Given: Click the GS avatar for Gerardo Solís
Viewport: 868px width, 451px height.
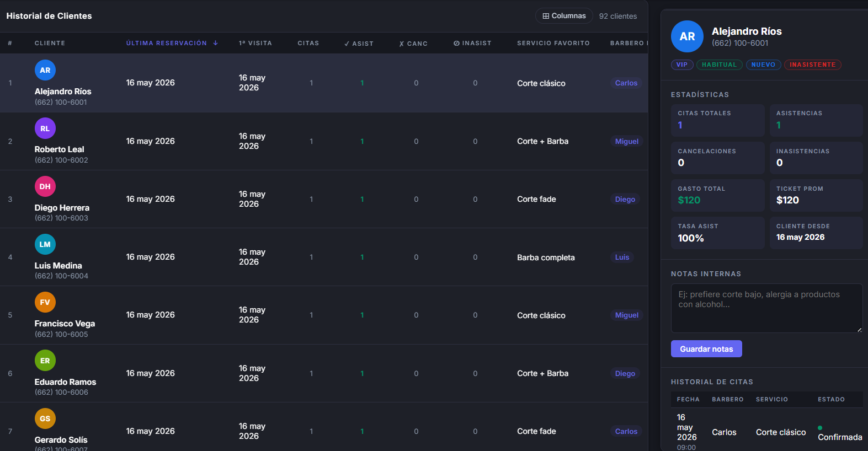Looking at the screenshot, I should [45, 418].
